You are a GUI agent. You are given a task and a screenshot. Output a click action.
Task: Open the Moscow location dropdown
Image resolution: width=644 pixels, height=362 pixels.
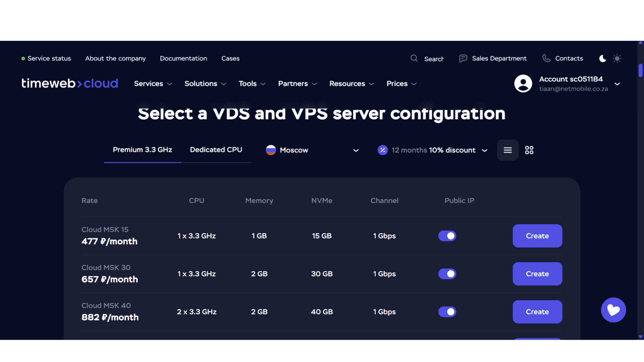312,150
